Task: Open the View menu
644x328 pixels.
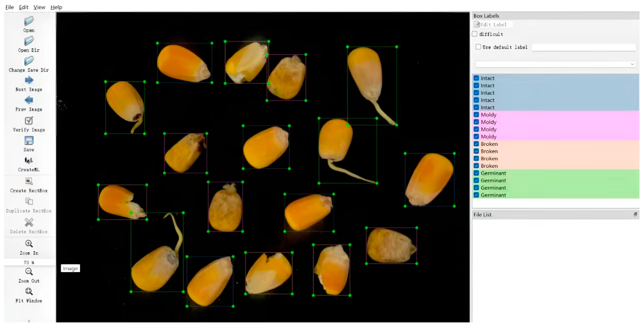Action: pos(39,7)
